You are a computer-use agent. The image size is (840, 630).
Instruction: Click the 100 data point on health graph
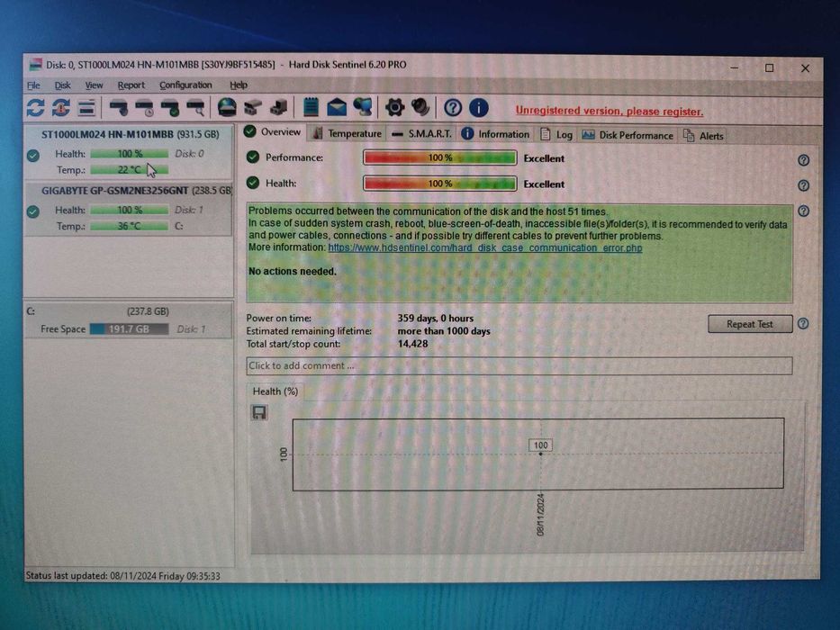540,454
